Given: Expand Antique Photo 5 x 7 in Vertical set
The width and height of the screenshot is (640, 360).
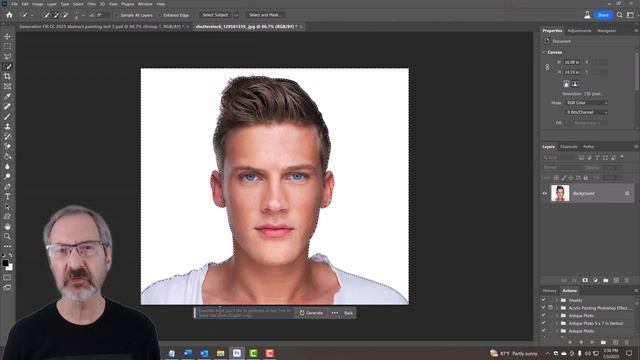Looking at the screenshot, I should tap(556, 323).
